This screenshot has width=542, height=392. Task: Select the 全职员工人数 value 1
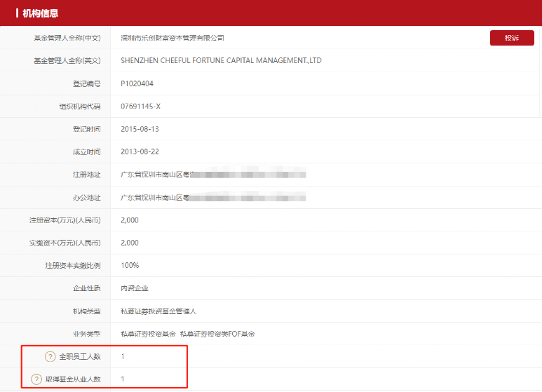[x=123, y=356]
